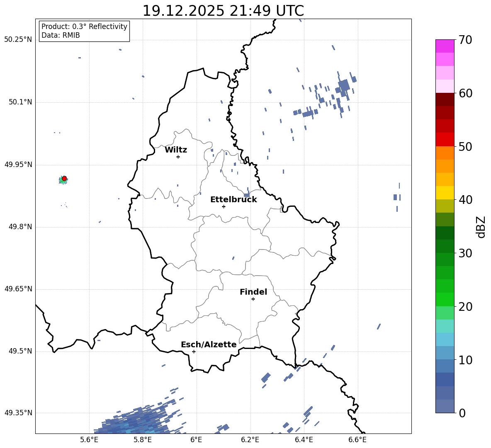
Task: Click the large echo cluster near 6.6°E north
Action: pos(344,85)
